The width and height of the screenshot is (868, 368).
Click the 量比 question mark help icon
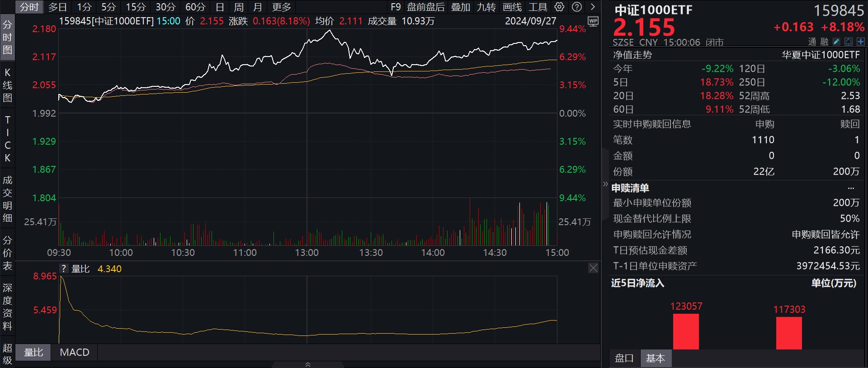pyautogui.click(x=64, y=269)
